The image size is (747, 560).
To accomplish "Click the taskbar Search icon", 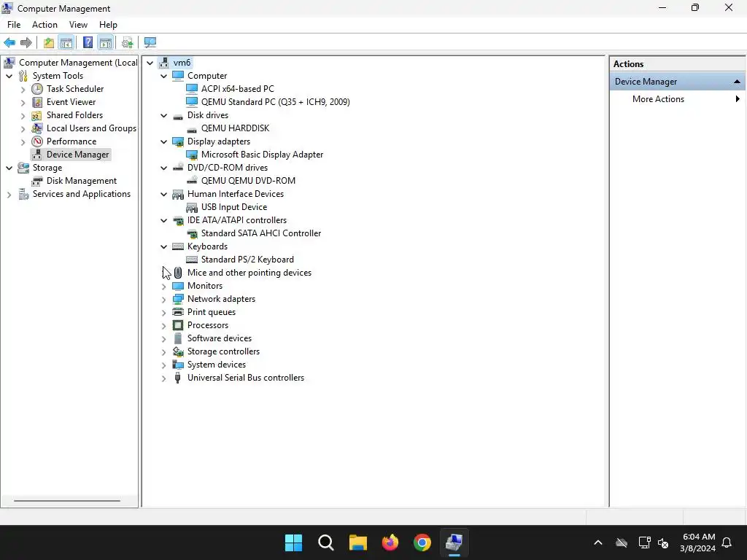I will pyautogui.click(x=326, y=542).
